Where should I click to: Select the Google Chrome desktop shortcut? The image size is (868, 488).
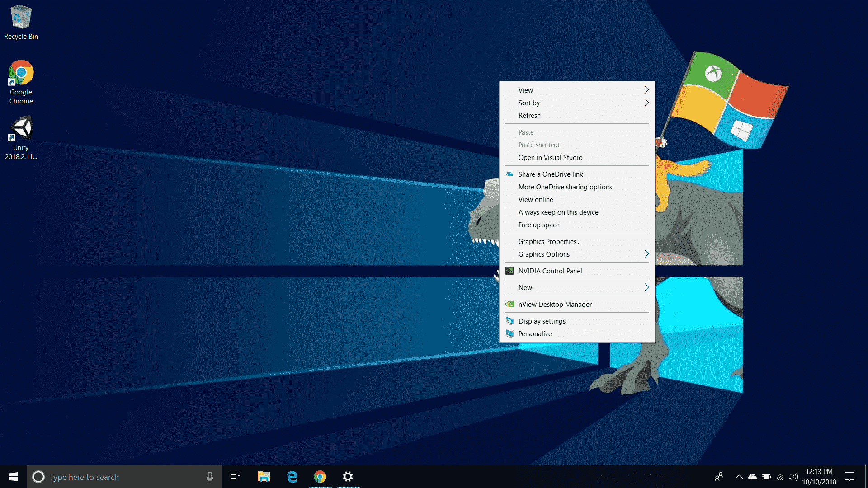point(21,82)
